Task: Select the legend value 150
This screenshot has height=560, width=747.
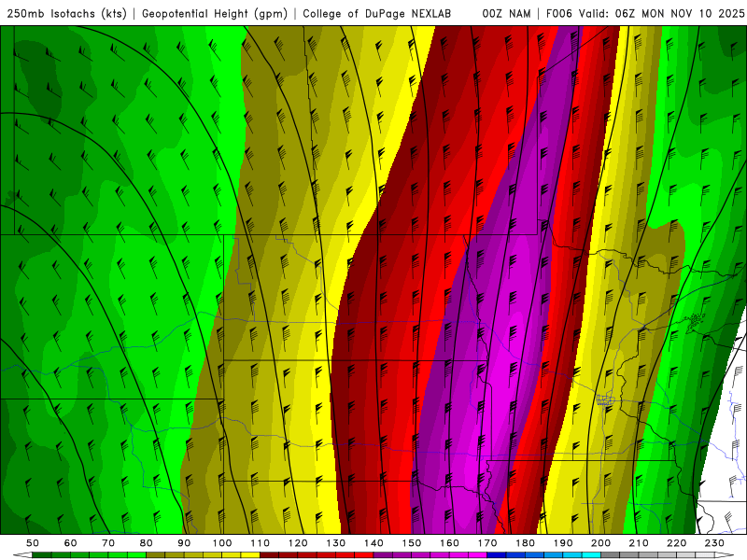Action: click(412, 543)
